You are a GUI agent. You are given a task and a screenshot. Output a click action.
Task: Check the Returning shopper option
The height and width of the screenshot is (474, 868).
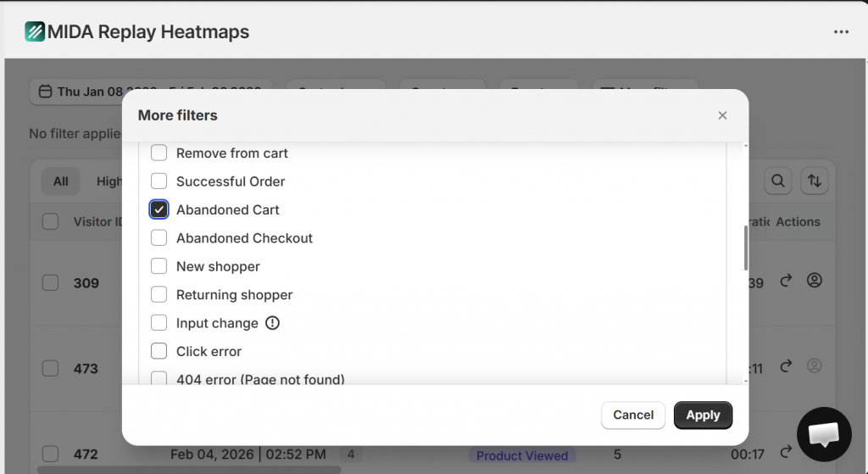click(x=159, y=295)
